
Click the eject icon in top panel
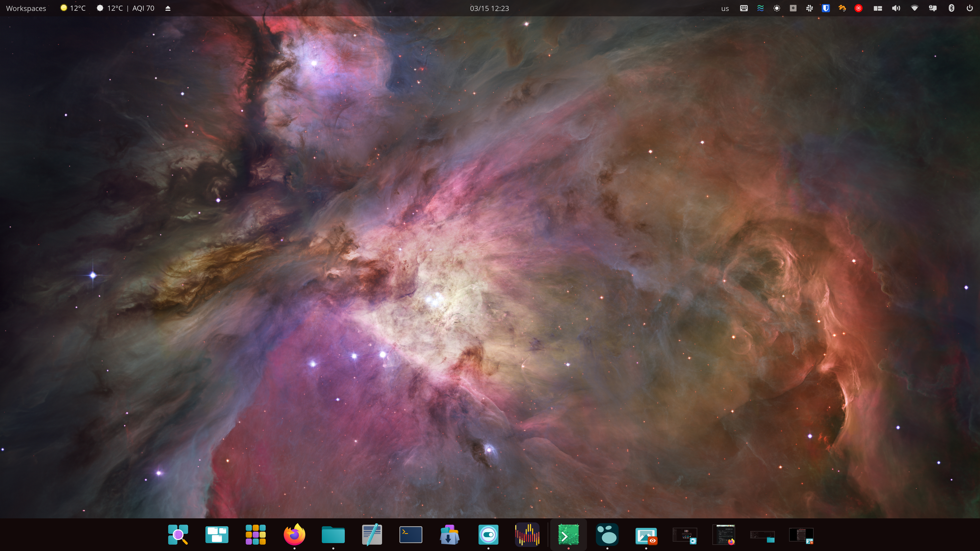pos(168,8)
